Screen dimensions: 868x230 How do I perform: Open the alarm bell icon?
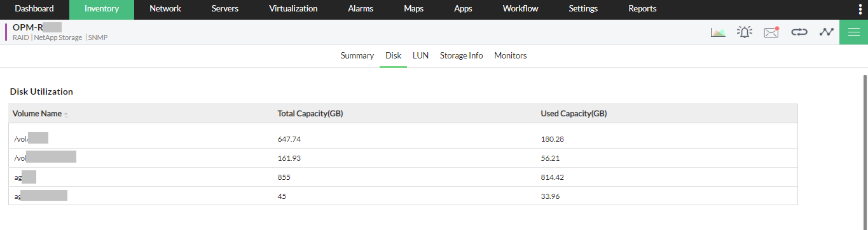tap(744, 32)
